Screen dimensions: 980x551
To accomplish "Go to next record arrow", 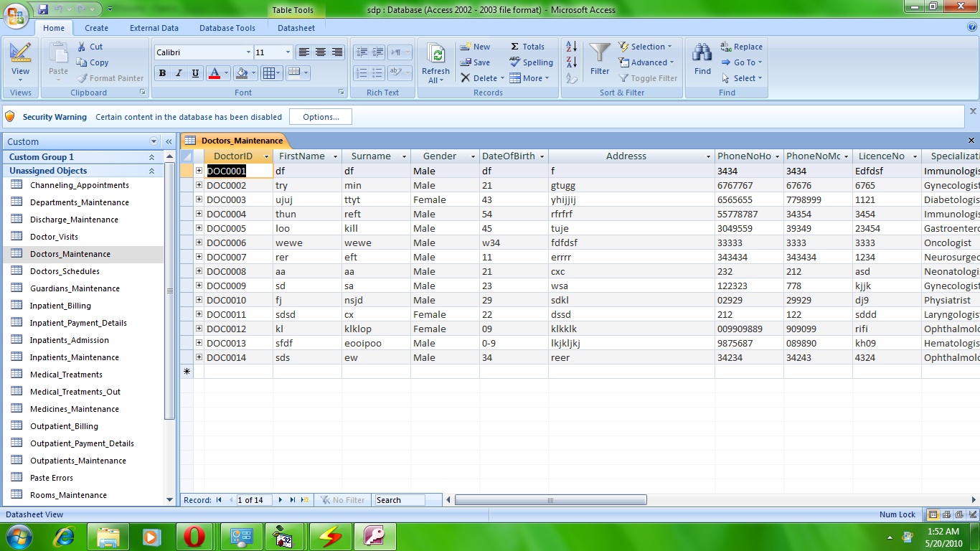I will coord(281,500).
